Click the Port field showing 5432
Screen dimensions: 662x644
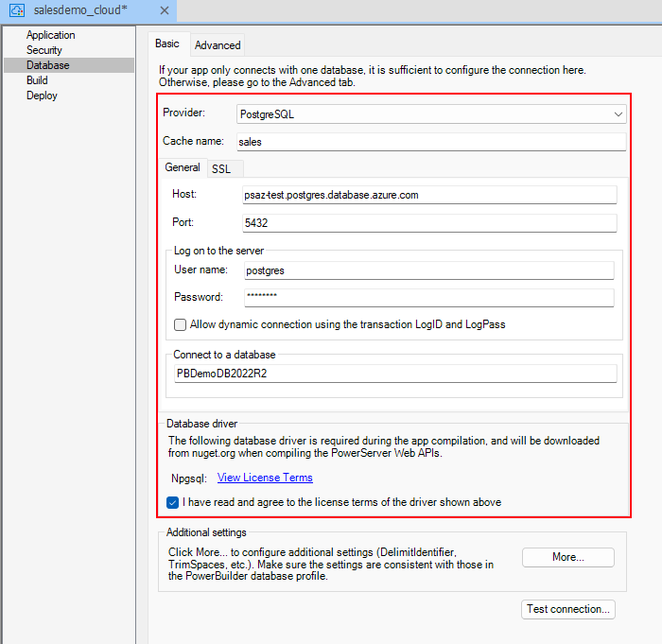click(429, 223)
